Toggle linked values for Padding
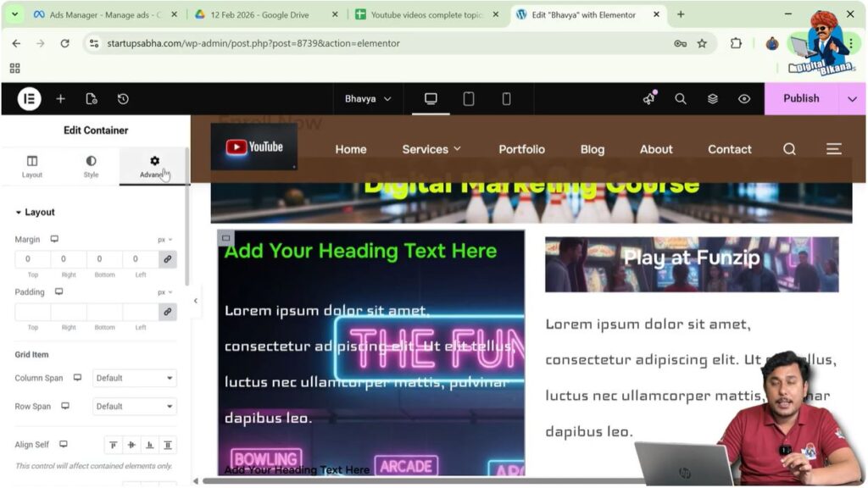The height and width of the screenshot is (488, 868). pyautogui.click(x=166, y=312)
